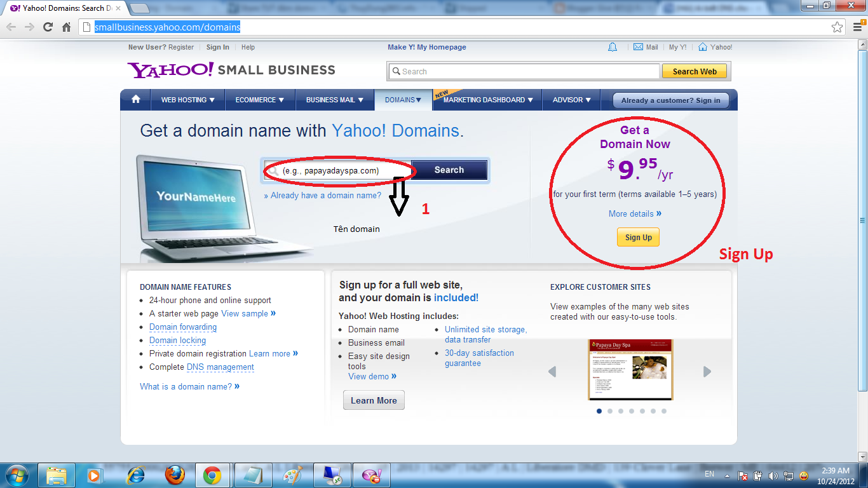Click the bell notification icon
This screenshot has width=868, height=488.
(x=613, y=47)
